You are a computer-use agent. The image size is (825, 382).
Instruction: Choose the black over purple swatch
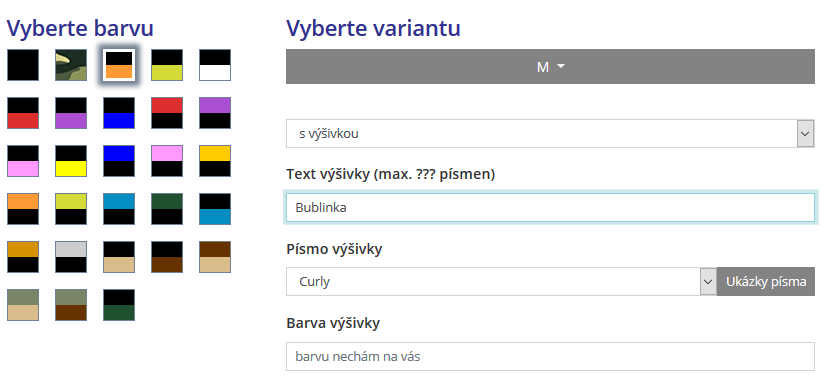click(71, 113)
